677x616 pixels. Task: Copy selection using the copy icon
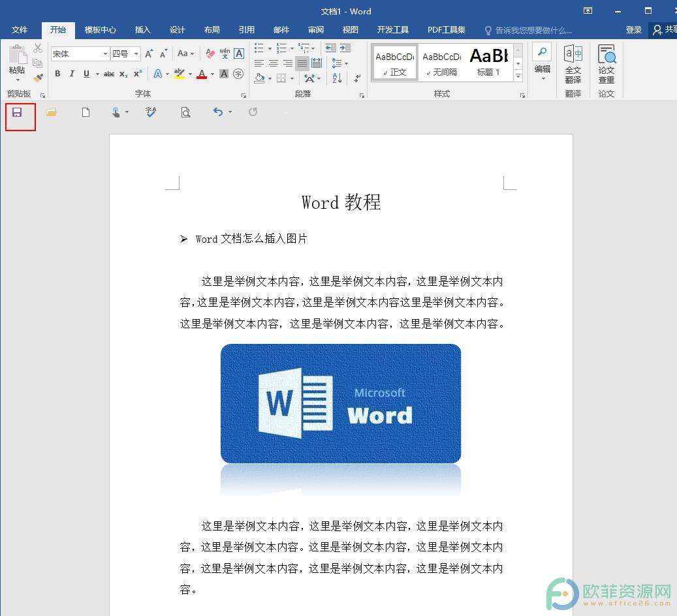pyautogui.click(x=38, y=63)
